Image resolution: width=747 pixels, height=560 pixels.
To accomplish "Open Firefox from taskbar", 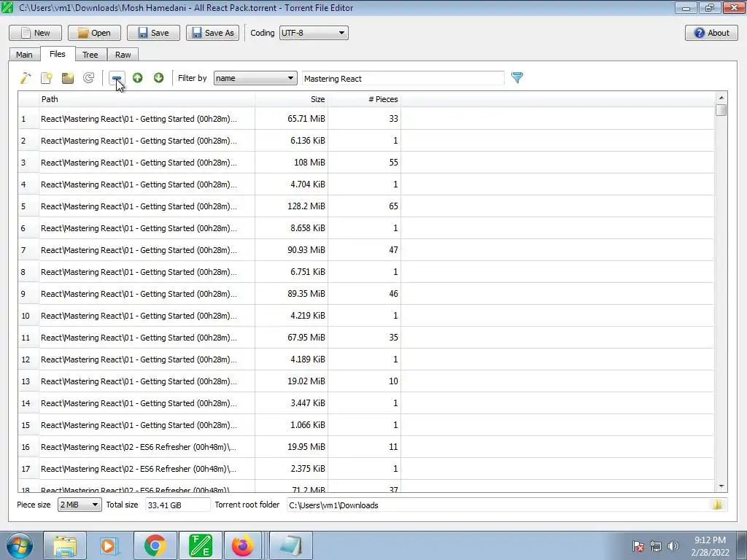I will (x=243, y=545).
